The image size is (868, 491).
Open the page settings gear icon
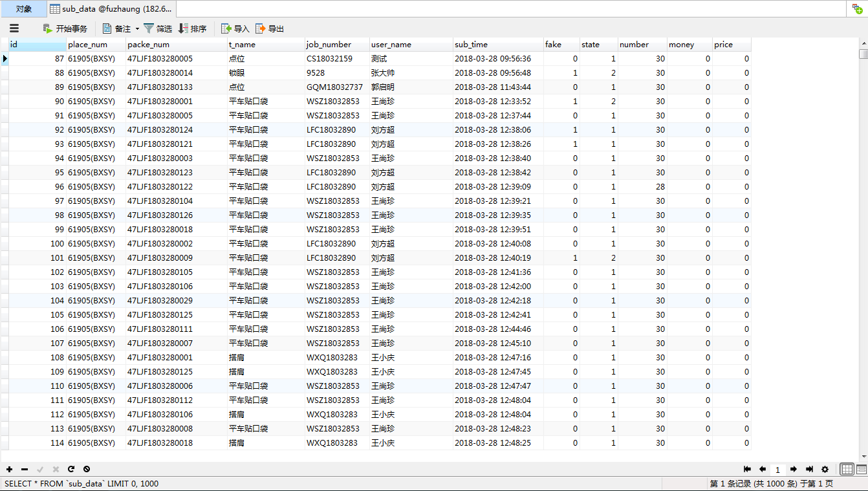click(x=825, y=469)
